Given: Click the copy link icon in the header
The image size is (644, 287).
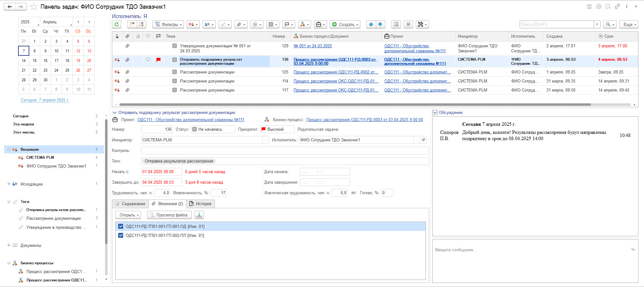Looking at the screenshot, I should 617,7.
